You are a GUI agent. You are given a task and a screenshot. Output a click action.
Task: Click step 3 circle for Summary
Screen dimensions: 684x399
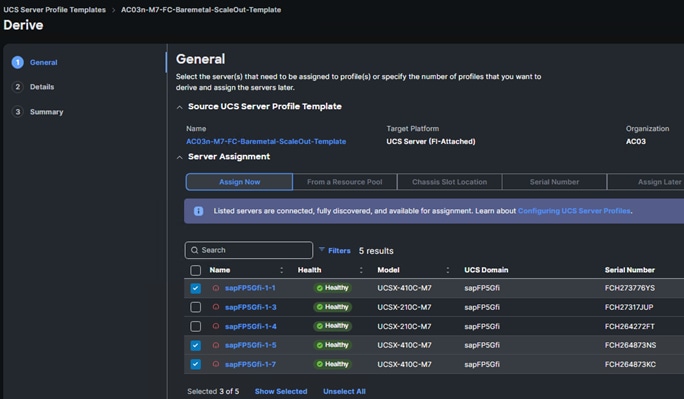tap(17, 112)
